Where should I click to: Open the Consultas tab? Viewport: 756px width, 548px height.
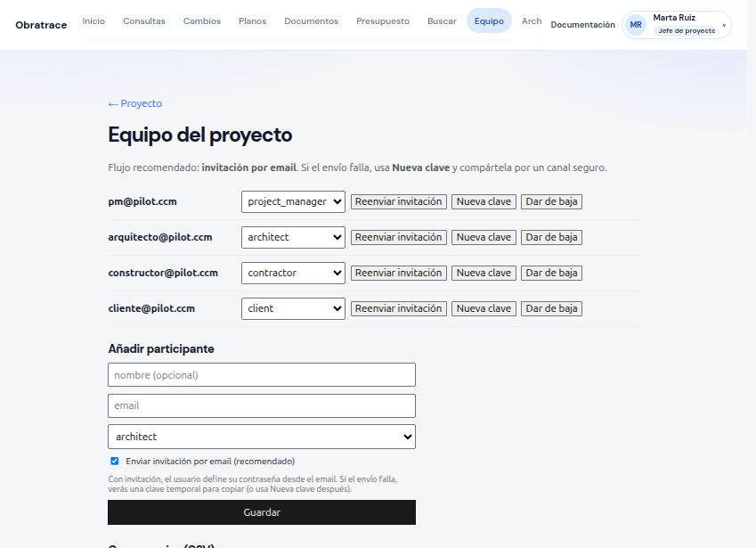click(144, 21)
